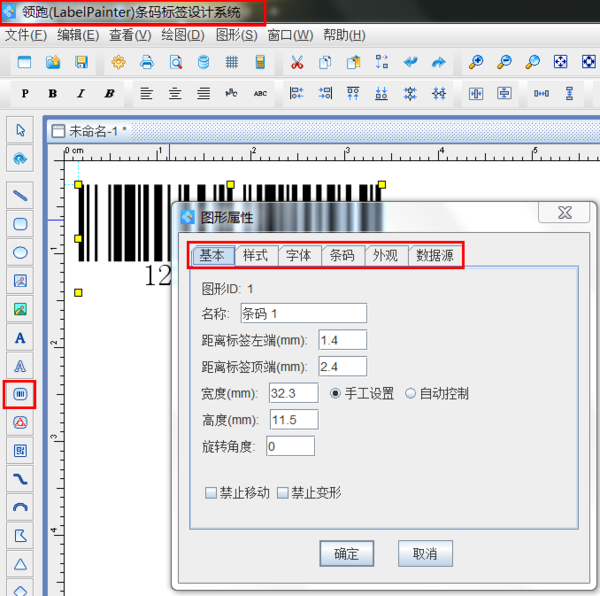Select the QR code tool

pyautogui.click(x=20, y=451)
